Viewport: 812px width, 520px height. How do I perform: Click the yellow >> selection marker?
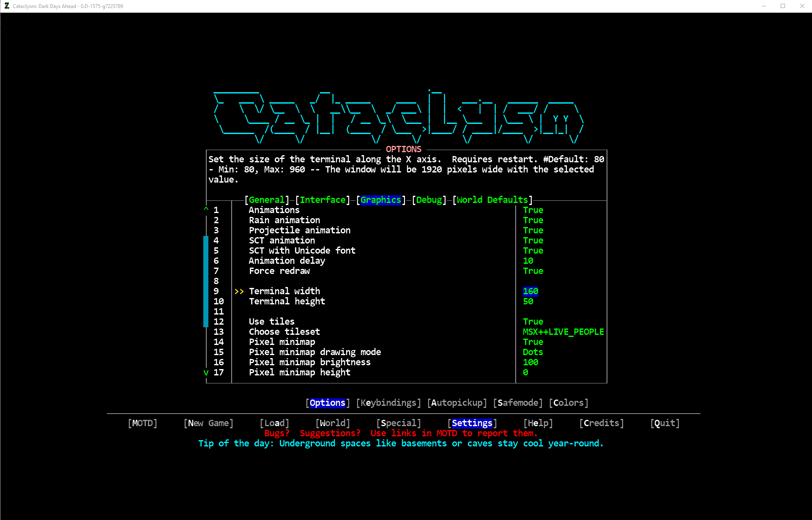pos(239,291)
